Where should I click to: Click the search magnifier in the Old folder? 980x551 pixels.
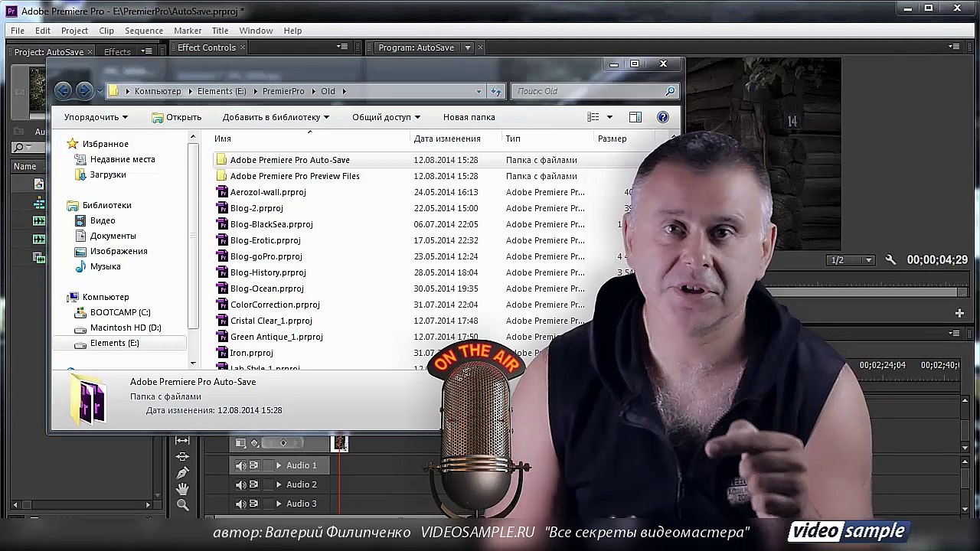tap(670, 91)
